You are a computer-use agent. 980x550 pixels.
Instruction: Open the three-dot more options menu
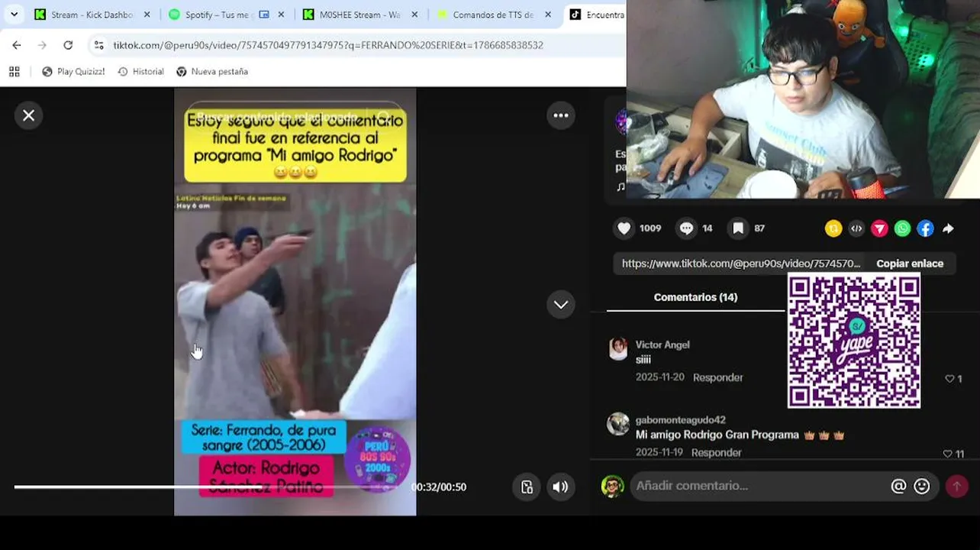[561, 115]
